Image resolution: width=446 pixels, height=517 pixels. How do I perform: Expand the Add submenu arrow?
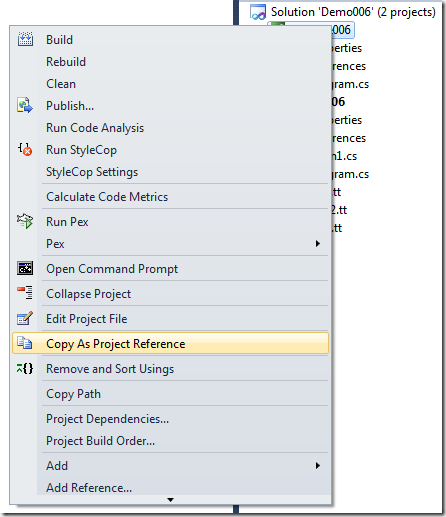[318, 466]
